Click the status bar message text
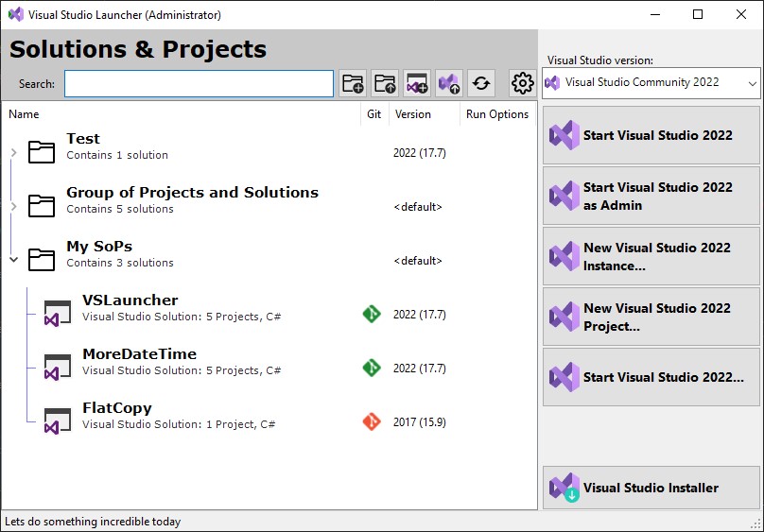 pyautogui.click(x=93, y=522)
